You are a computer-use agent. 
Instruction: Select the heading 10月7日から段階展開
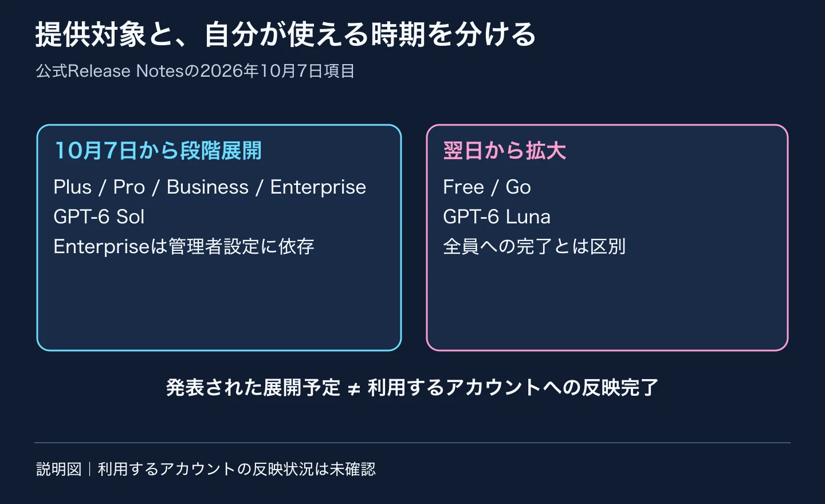[158, 151]
